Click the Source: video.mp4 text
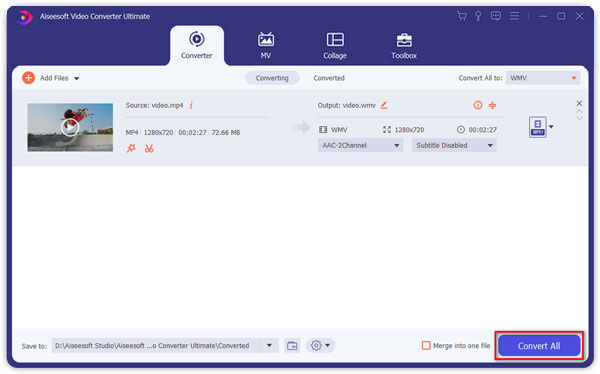This screenshot has width=600, height=374. pos(154,105)
